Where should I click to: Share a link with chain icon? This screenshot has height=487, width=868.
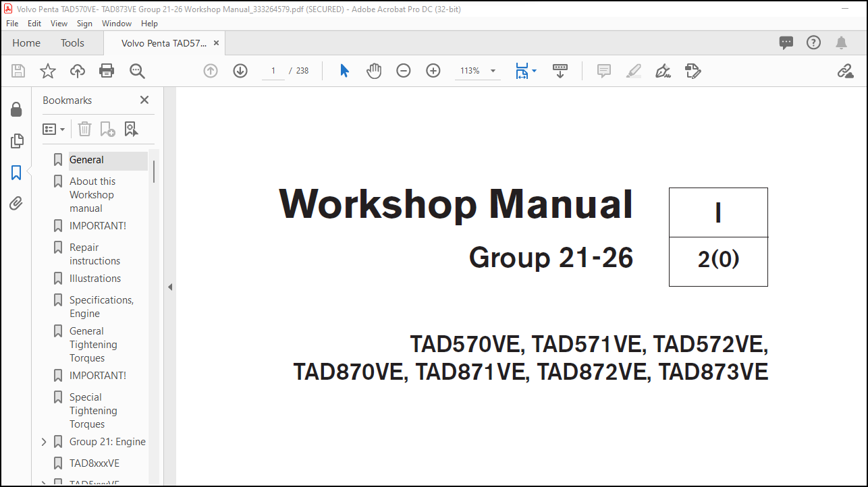click(845, 71)
